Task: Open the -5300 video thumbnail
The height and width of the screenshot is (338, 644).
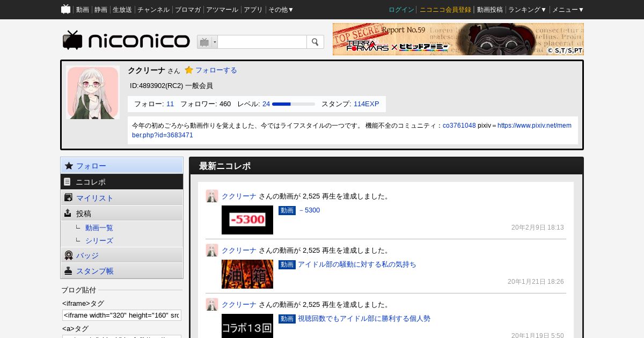Action: coord(247,220)
